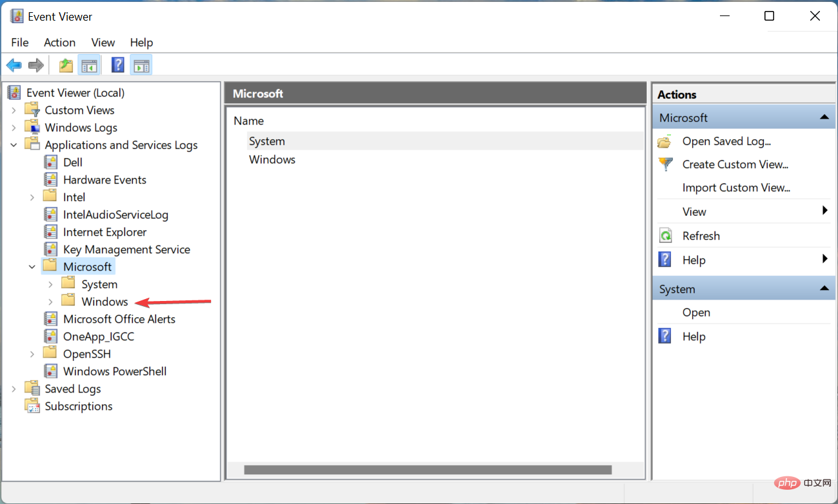Click the green Refresh icon
This screenshot has height=504, width=838.
tap(665, 235)
